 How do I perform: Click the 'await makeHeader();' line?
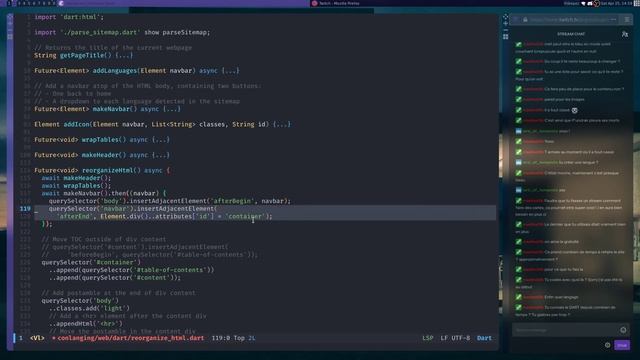76,178
